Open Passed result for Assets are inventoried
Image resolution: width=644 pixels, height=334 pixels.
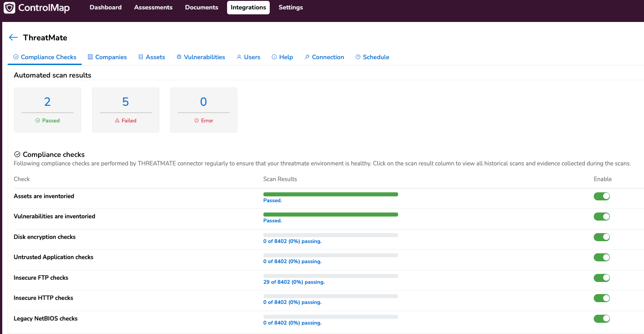tap(272, 200)
